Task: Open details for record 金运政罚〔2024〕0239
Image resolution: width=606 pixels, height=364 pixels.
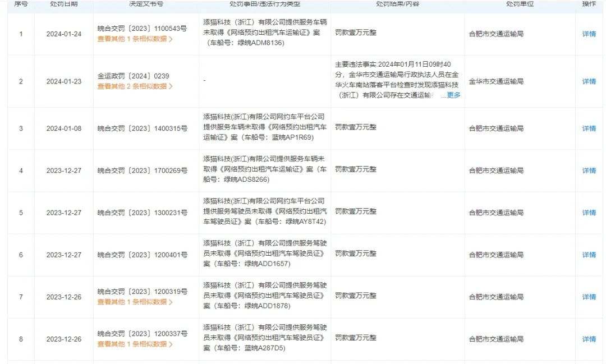Action: click(588, 81)
